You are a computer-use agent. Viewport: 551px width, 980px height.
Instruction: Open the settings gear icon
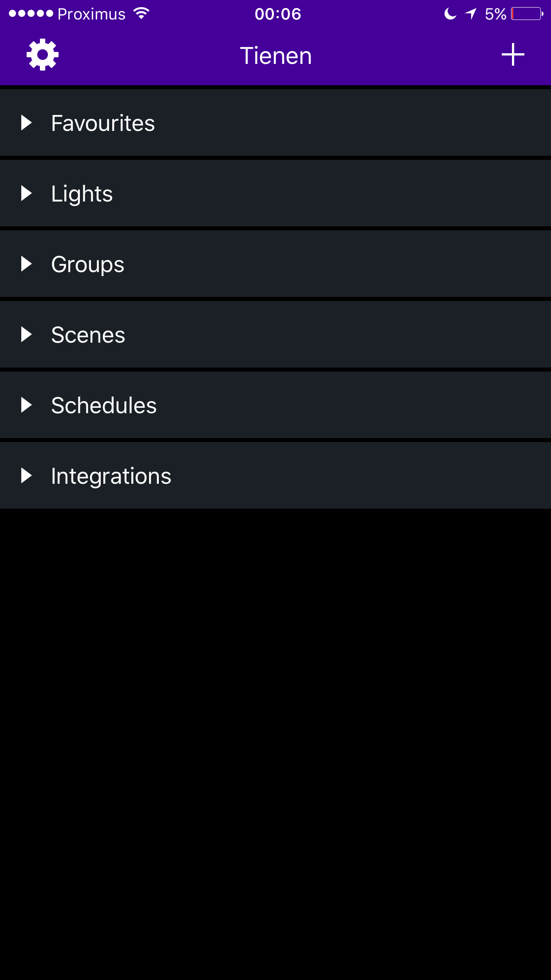[x=43, y=55]
